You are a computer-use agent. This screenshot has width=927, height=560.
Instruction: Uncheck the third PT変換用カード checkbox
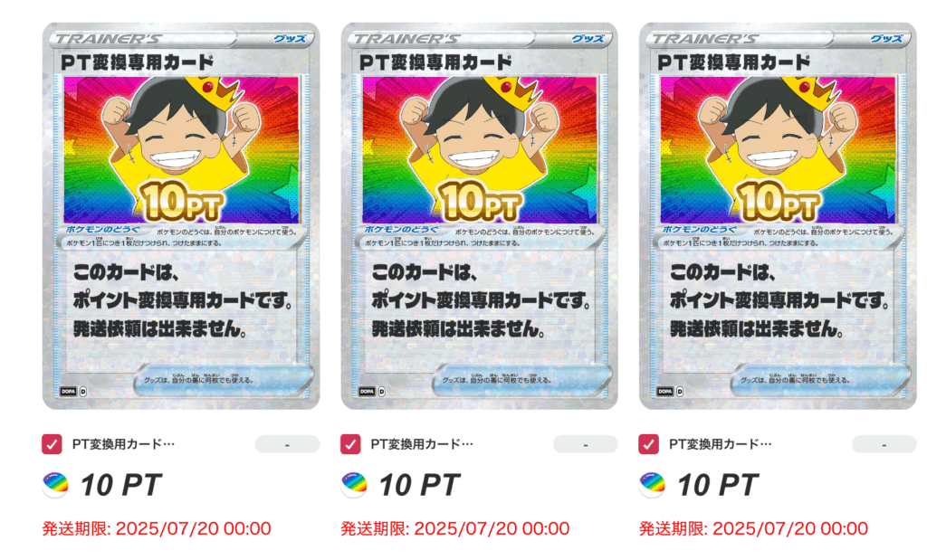tap(648, 444)
